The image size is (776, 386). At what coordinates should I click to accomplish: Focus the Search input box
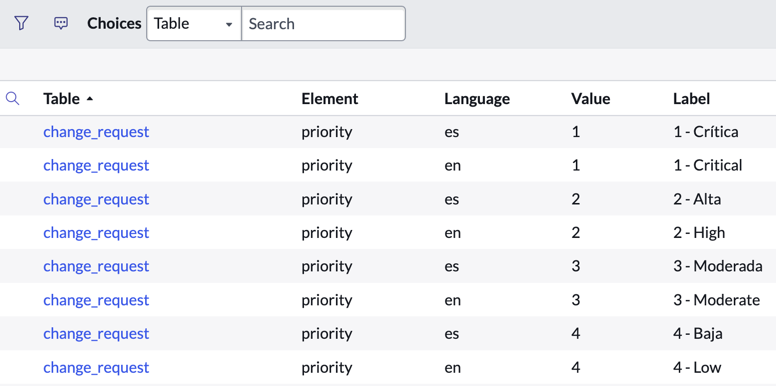coord(323,23)
